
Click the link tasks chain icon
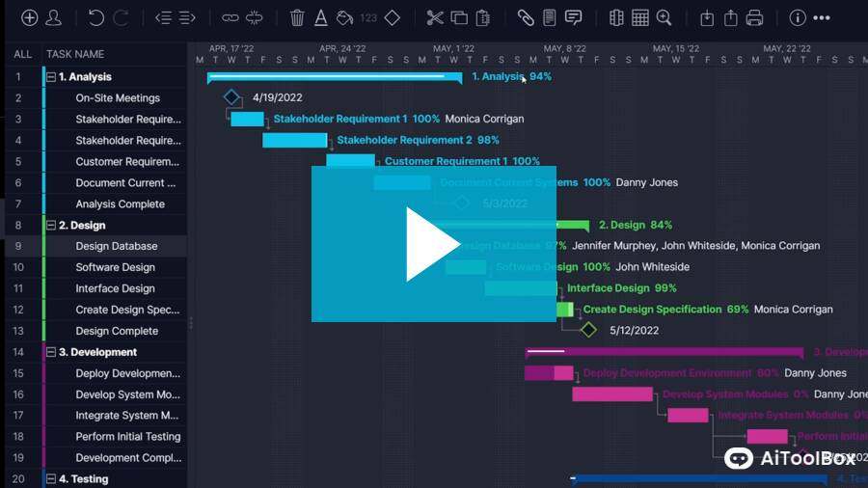231,17
